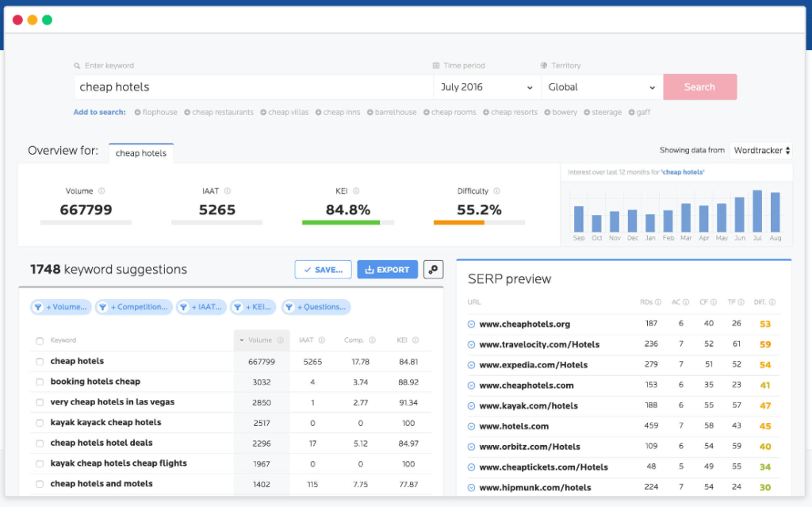Click IAAT column info icon in keyword table
The image size is (812, 507).
pos(322,340)
